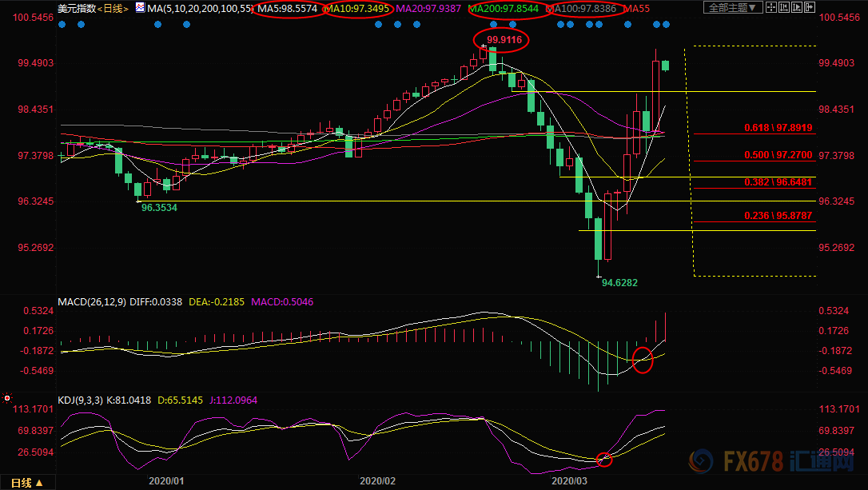
Task: Click the rightmost blue event dot
Action: click(x=667, y=24)
